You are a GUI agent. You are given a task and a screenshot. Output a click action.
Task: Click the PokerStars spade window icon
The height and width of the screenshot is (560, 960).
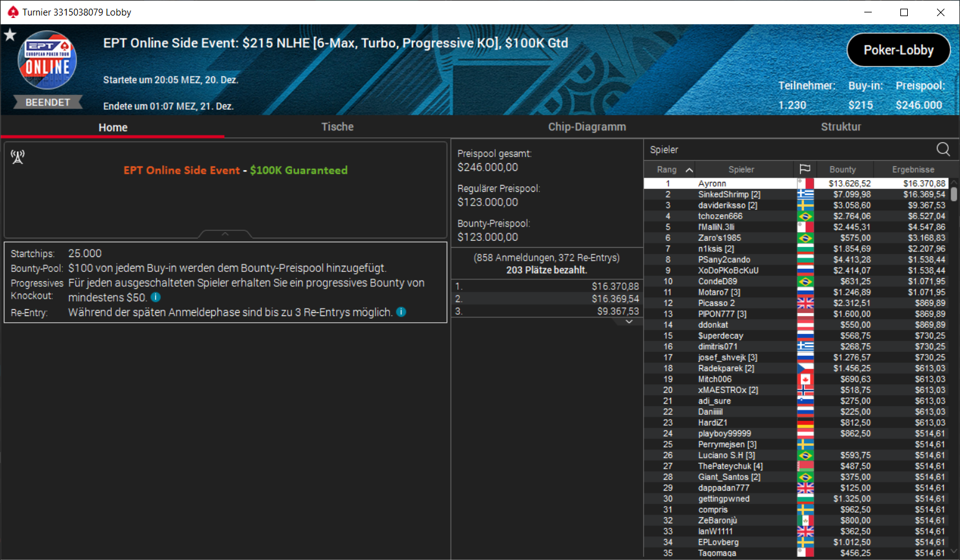[x=12, y=12]
